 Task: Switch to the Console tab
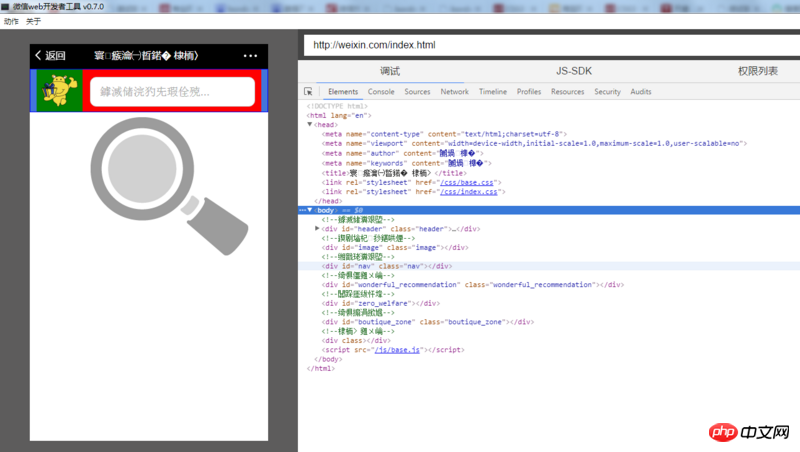pyautogui.click(x=381, y=91)
